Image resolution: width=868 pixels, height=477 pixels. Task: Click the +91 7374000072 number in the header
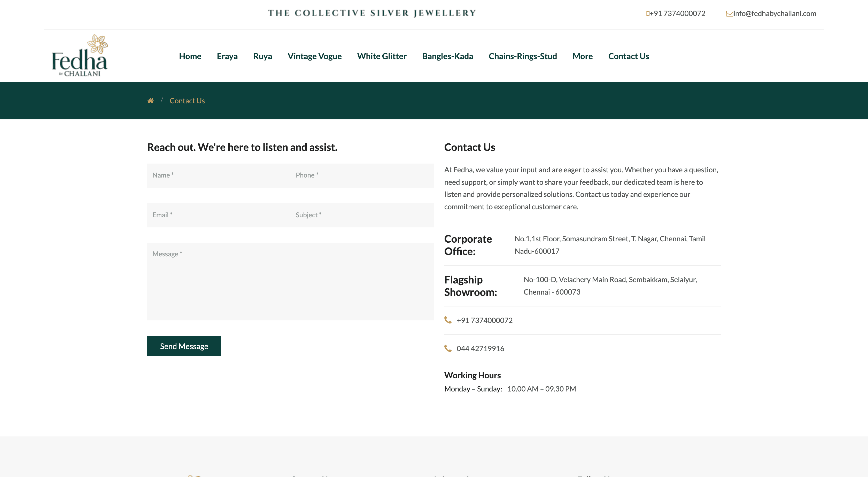[x=678, y=14]
